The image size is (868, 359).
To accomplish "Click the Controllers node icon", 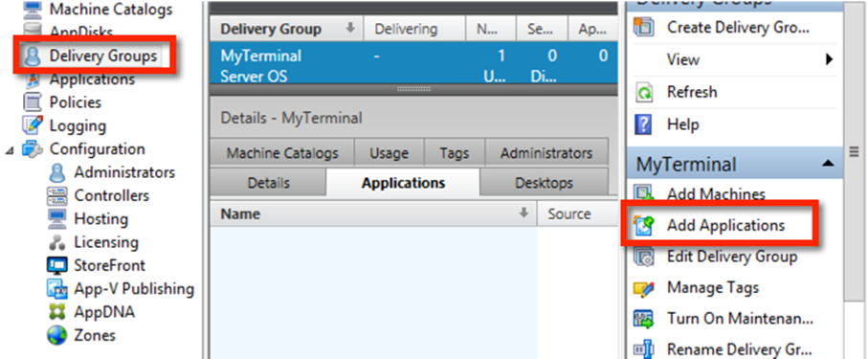I will click(x=57, y=196).
